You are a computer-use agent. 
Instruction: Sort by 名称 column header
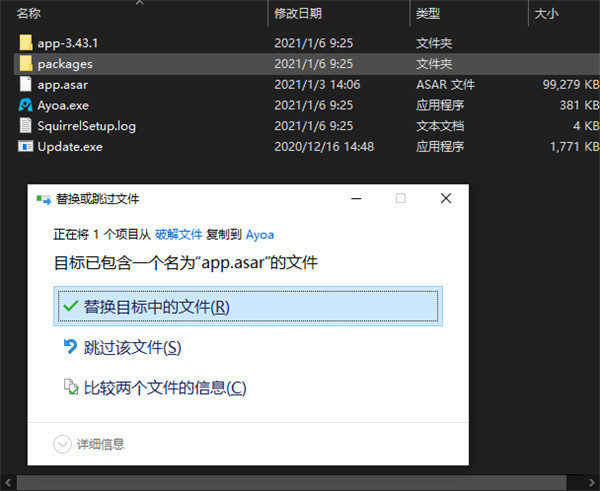pos(29,14)
